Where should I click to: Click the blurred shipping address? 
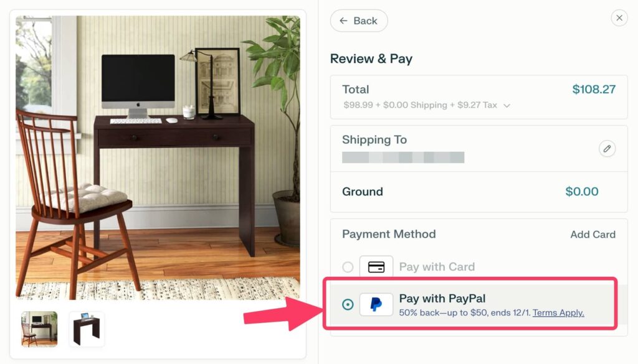(x=403, y=157)
